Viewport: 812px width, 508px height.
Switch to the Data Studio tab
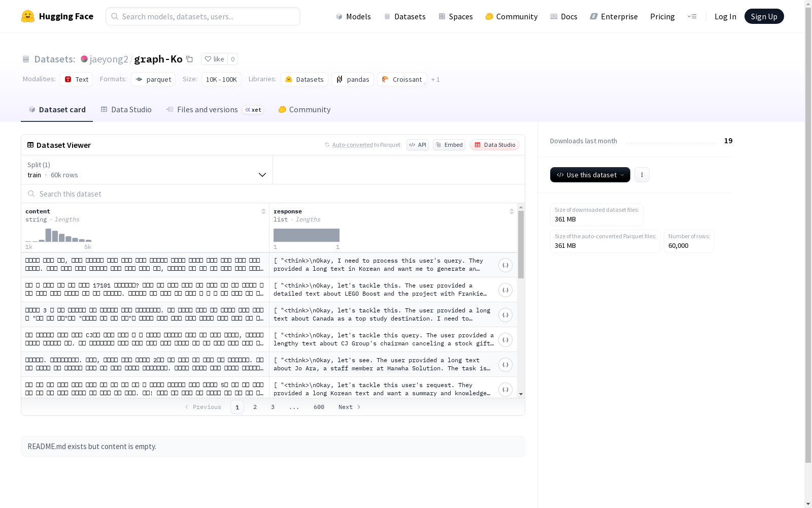point(126,110)
